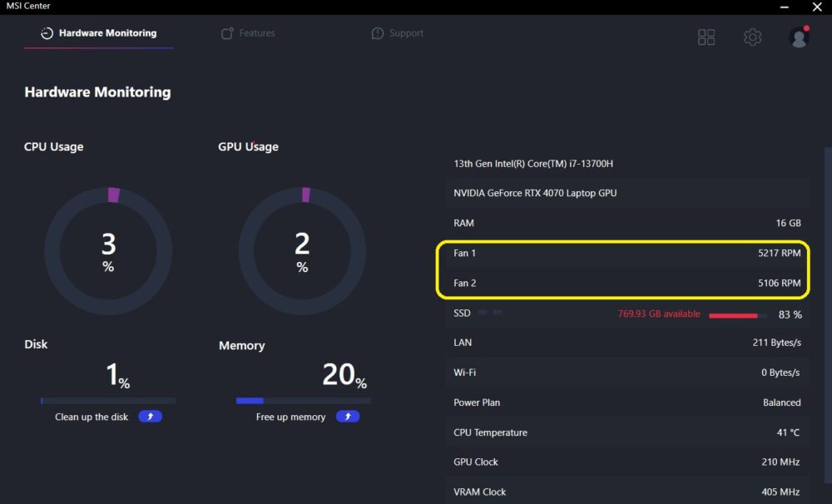Click the 'Free up memory' label
This screenshot has width=832, height=504.
(x=290, y=417)
